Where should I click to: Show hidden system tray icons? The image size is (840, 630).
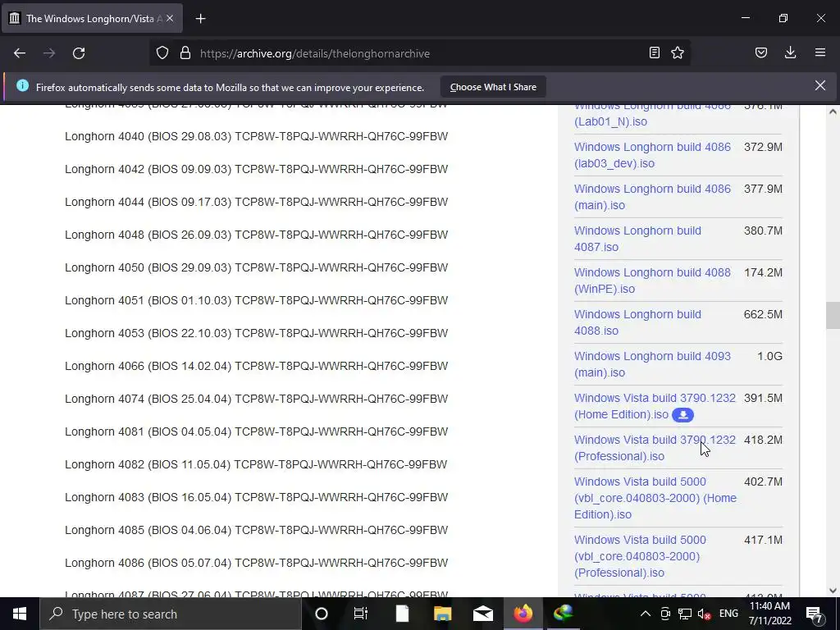click(x=646, y=614)
